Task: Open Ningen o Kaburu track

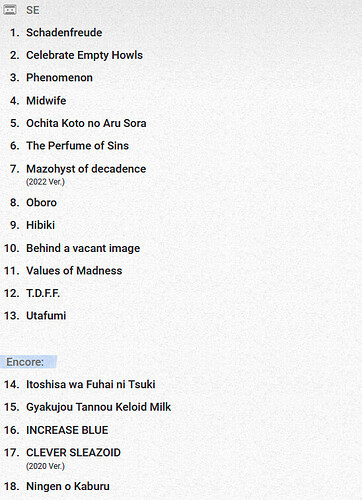Action: [68, 486]
